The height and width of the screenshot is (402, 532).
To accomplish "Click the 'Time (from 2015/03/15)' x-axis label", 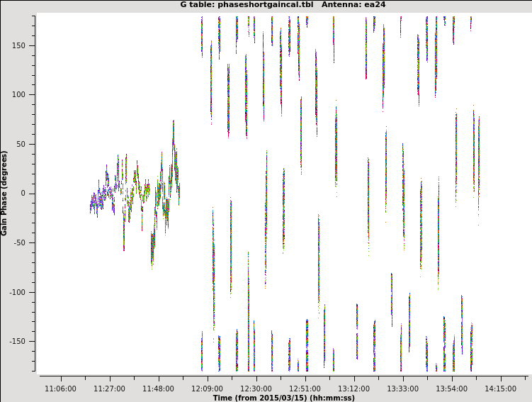I will (x=283, y=398).
